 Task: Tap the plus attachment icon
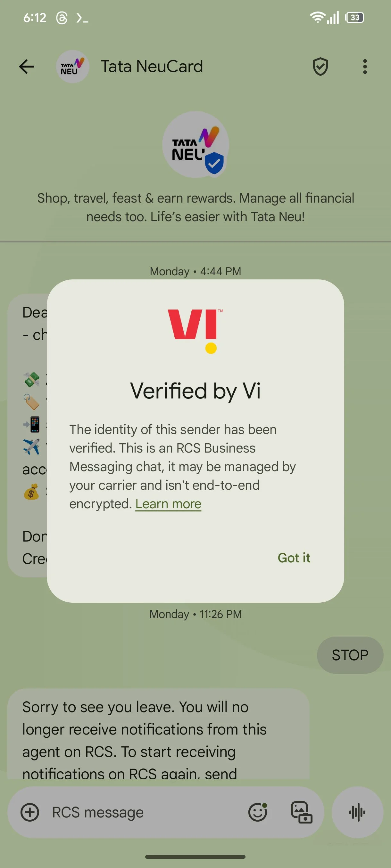pos(30,812)
